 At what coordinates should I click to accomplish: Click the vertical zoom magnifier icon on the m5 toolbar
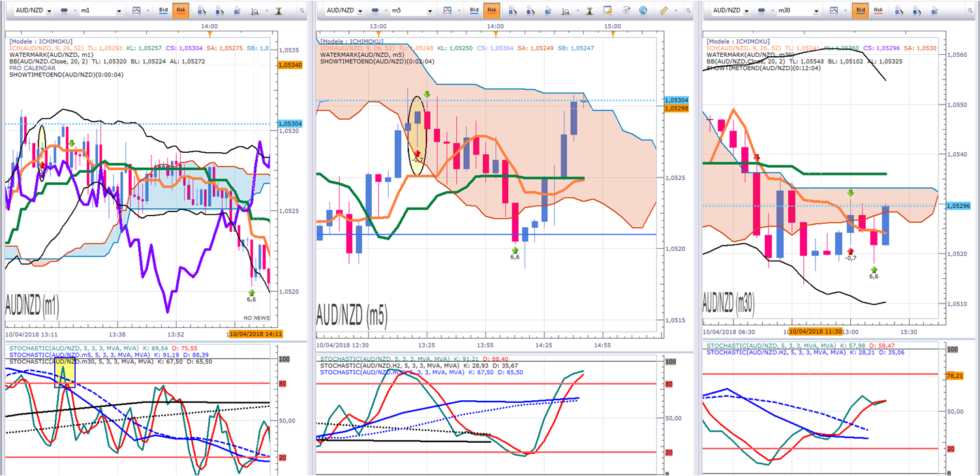tap(566, 10)
